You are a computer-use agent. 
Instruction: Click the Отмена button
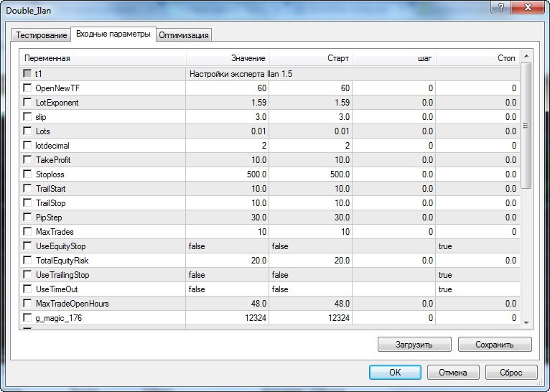coord(453,373)
